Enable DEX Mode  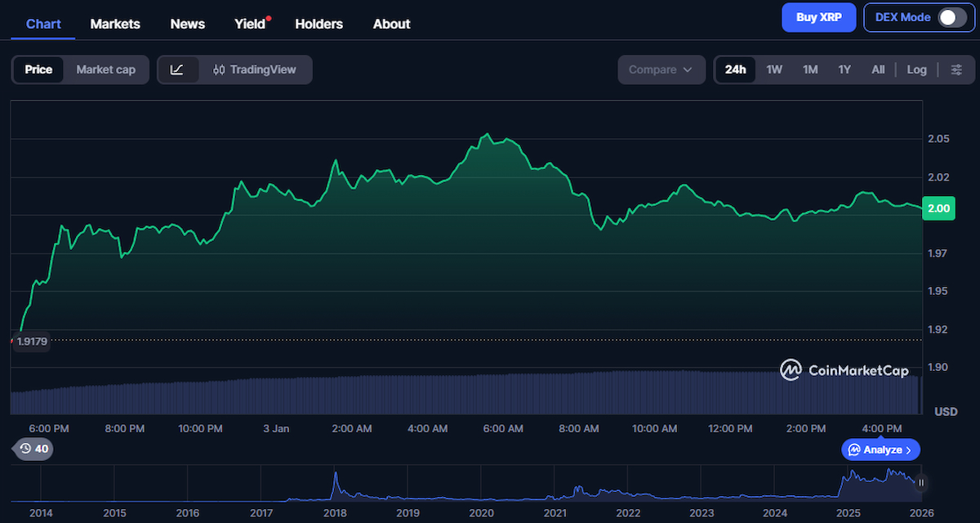[952, 16]
